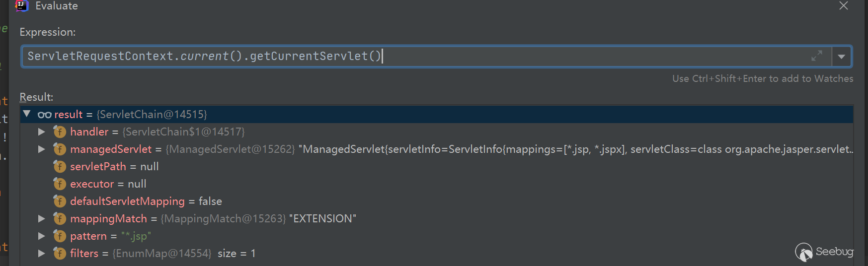Image resolution: width=868 pixels, height=266 pixels.
Task: Click the field icon next to servletPath
Action: 60,166
